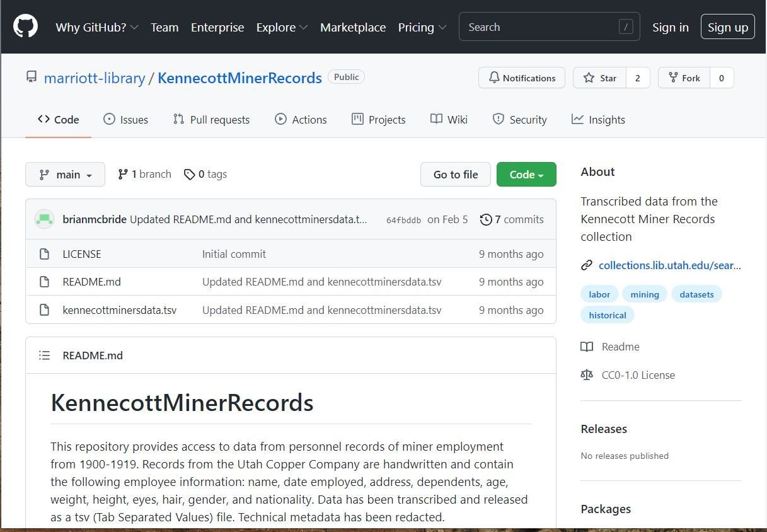This screenshot has width=767, height=532.
Task: Click the Sign in link
Action: [x=671, y=27]
